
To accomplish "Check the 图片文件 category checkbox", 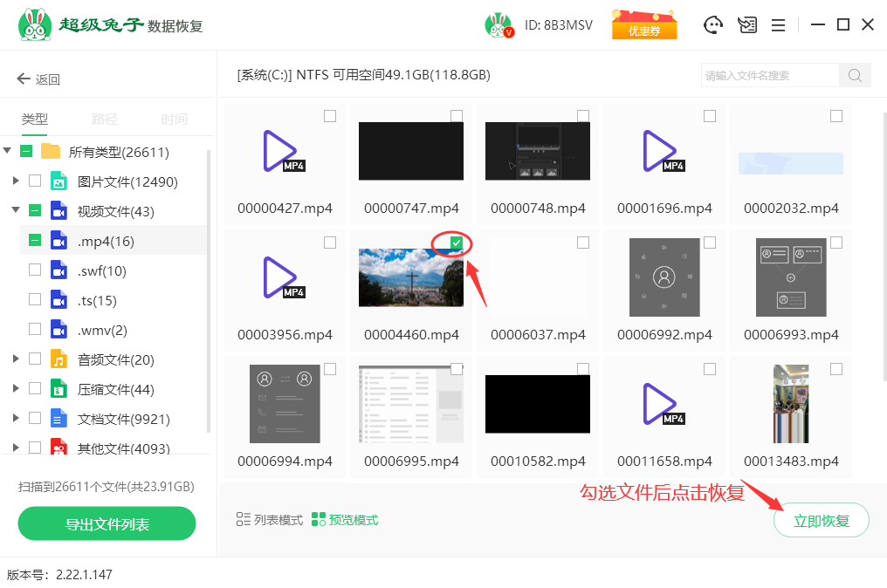I will pos(35,181).
